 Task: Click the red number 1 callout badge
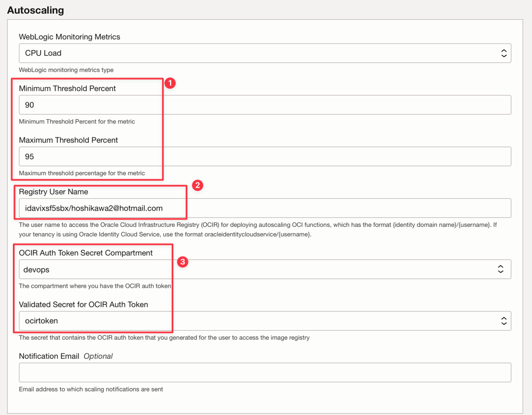tap(170, 83)
